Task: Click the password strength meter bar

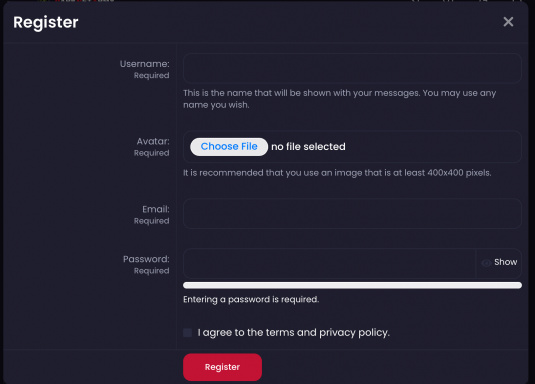Action: (352, 285)
